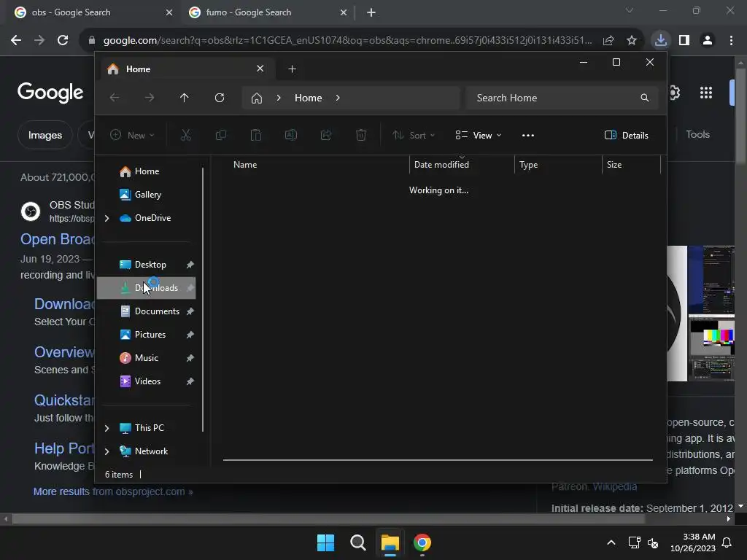Expand This PC tree node
Image resolution: width=747 pixels, height=560 pixels.
click(107, 428)
